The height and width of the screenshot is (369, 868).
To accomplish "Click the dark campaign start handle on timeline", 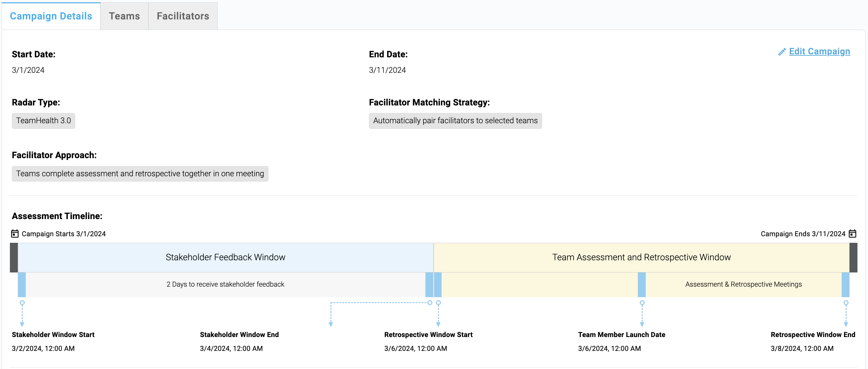I will coord(14,258).
